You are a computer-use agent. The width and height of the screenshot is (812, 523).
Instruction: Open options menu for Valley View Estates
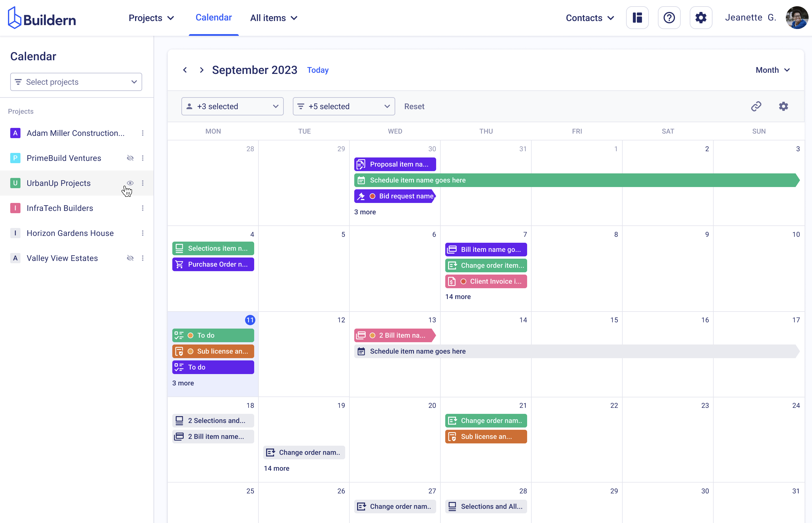pos(143,258)
